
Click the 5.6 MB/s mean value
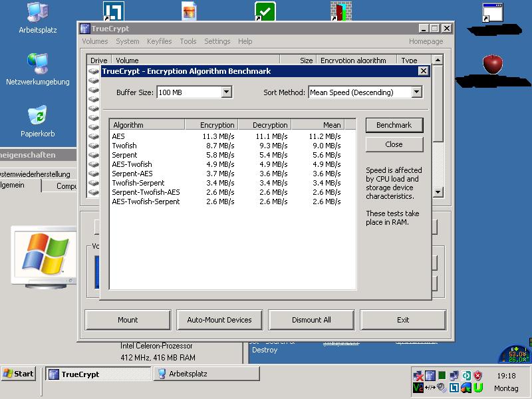(x=327, y=155)
